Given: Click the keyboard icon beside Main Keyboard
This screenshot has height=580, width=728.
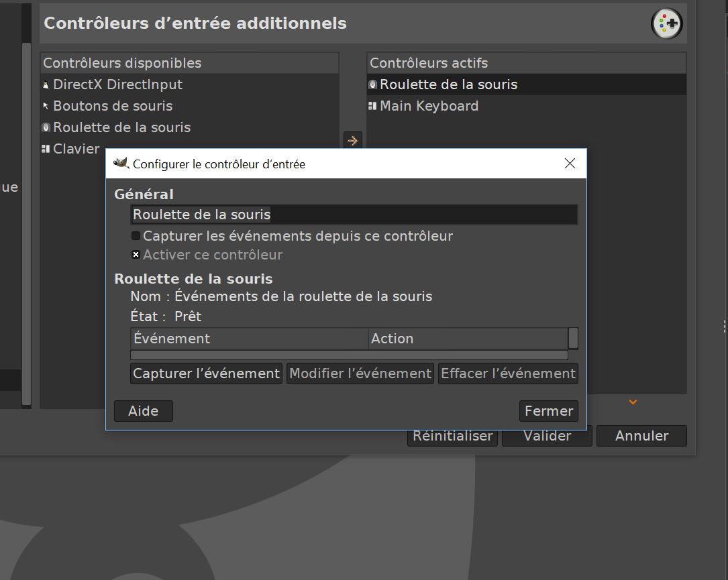Looking at the screenshot, I should [372, 106].
